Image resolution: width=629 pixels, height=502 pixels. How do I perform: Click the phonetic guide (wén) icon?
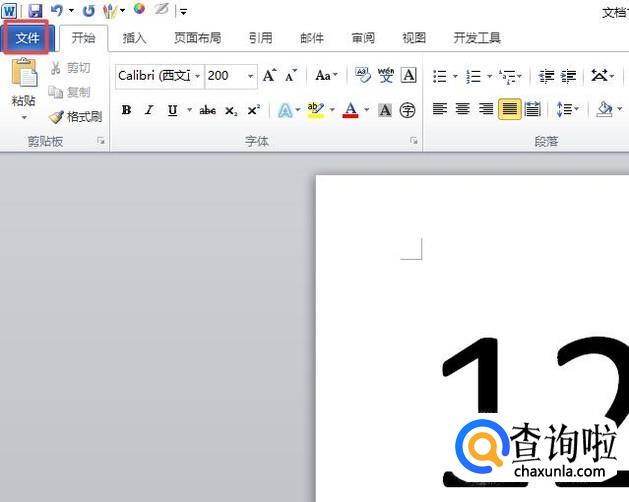click(x=386, y=75)
